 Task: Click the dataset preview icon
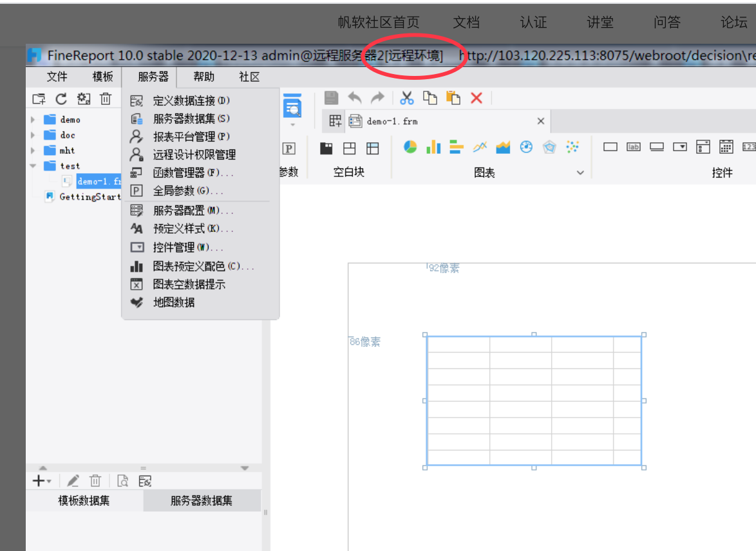(x=122, y=481)
